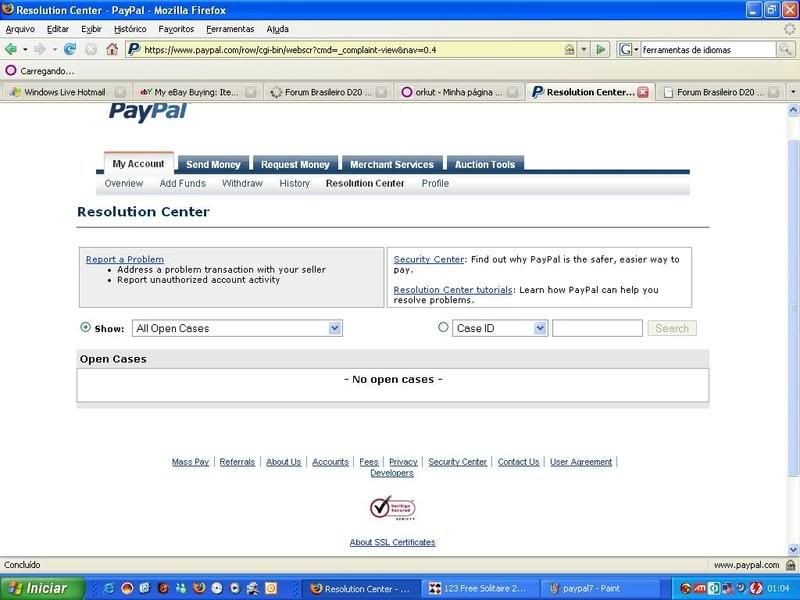Open the Auction Tools tab
Screen dimensions: 800x600
point(485,164)
